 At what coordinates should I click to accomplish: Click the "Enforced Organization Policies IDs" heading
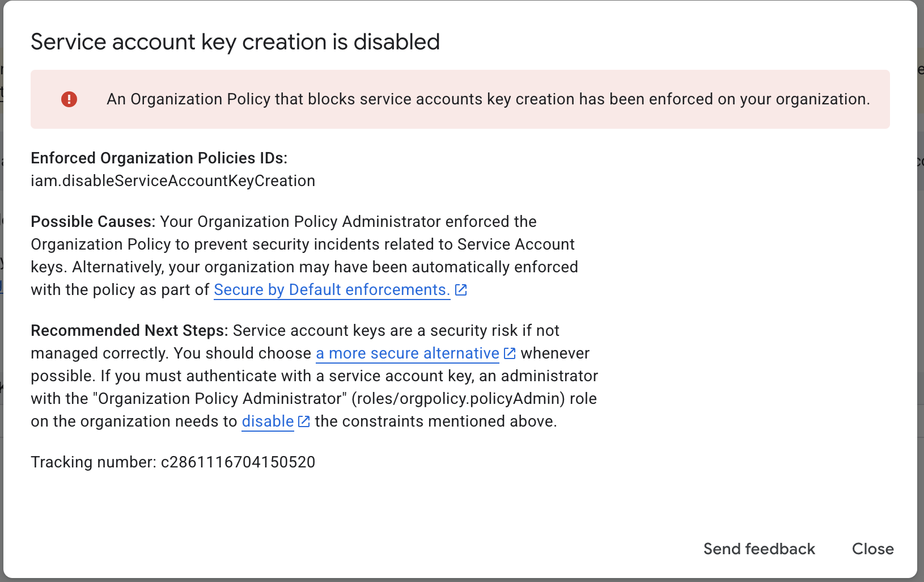(159, 158)
